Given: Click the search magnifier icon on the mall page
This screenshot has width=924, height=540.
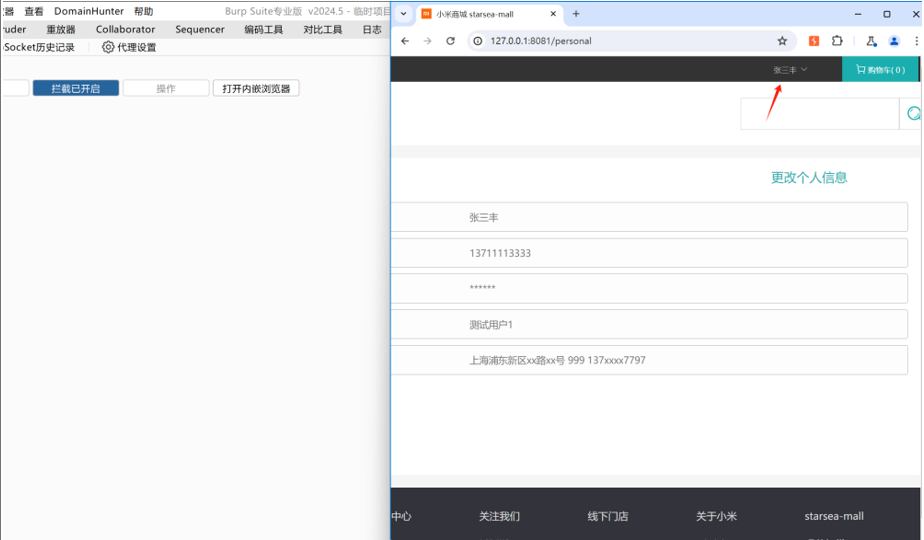Looking at the screenshot, I should [912, 114].
